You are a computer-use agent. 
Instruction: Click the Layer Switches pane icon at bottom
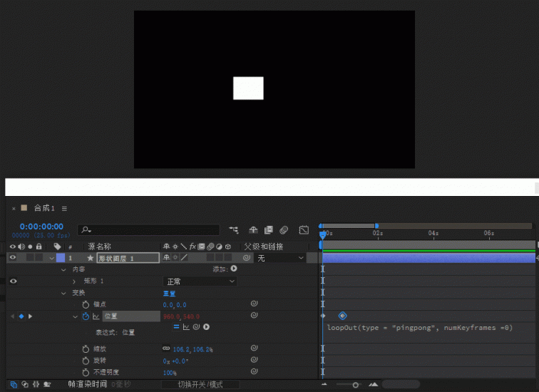pos(14,384)
